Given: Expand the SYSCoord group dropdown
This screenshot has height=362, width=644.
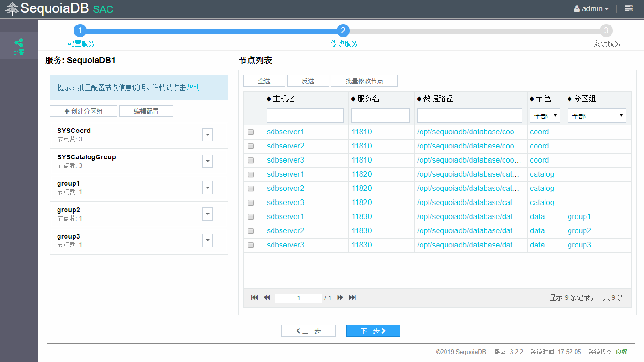Looking at the screenshot, I should 207,135.
